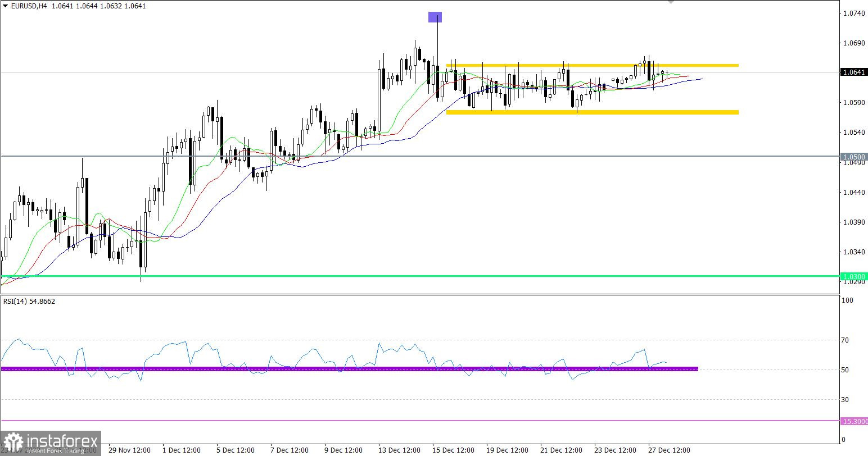Click the 5 Dec 12:00 date label

[x=235, y=450]
